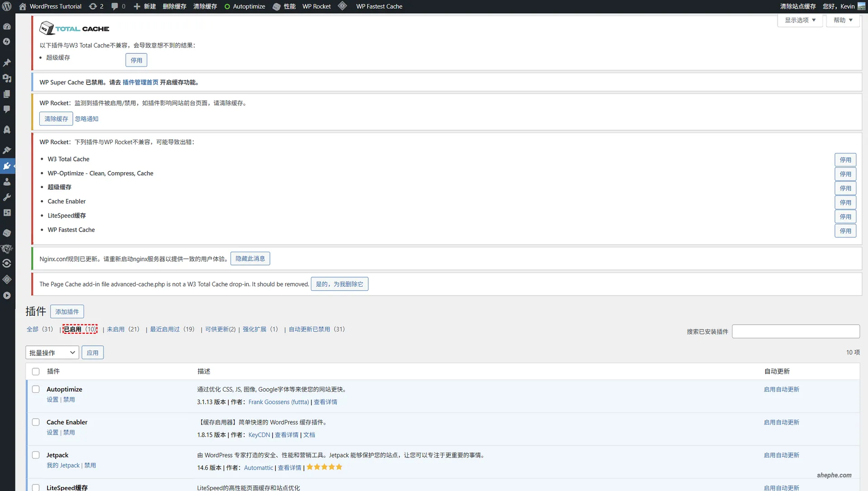
Task: Expand the 显示选项 panel
Action: (x=799, y=20)
